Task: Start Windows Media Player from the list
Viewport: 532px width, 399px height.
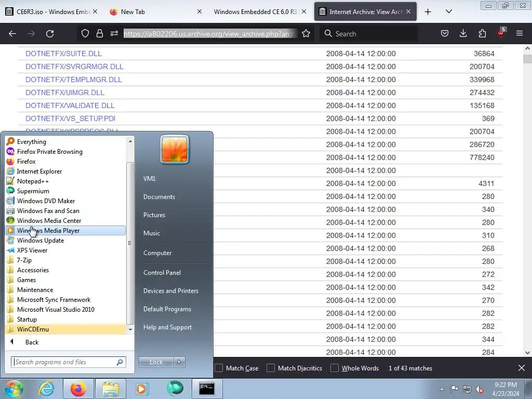Action: tap(66, 230)
